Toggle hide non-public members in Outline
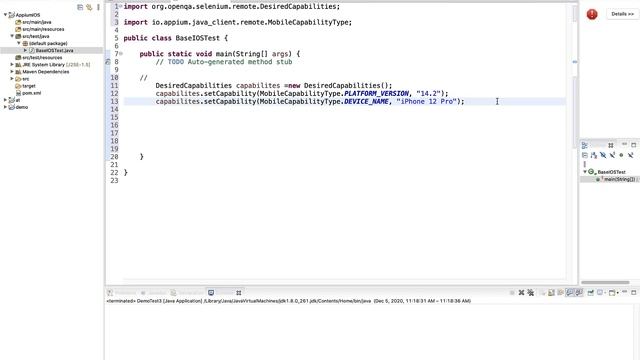The image size is (640, 360). pos(621,155)
